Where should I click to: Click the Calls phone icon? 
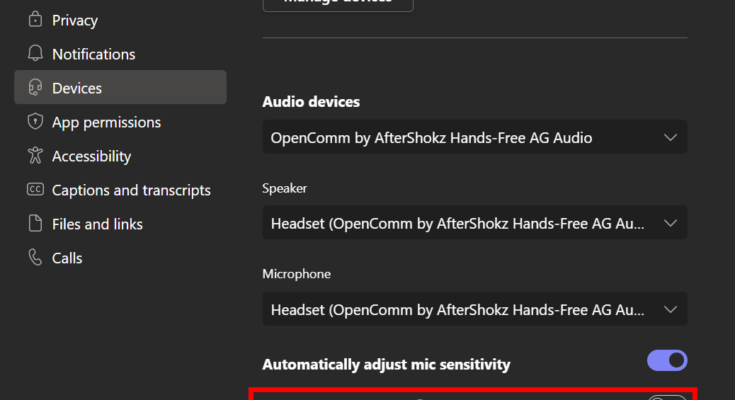(36, 258)
